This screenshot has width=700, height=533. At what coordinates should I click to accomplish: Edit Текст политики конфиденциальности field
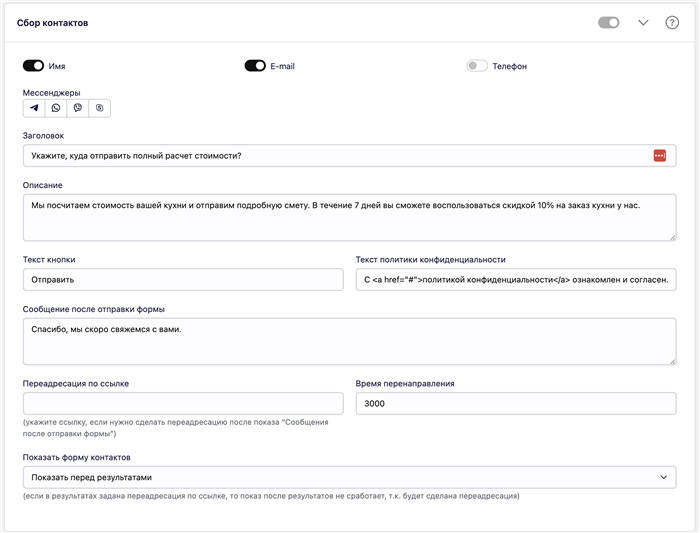pos(516,279)
